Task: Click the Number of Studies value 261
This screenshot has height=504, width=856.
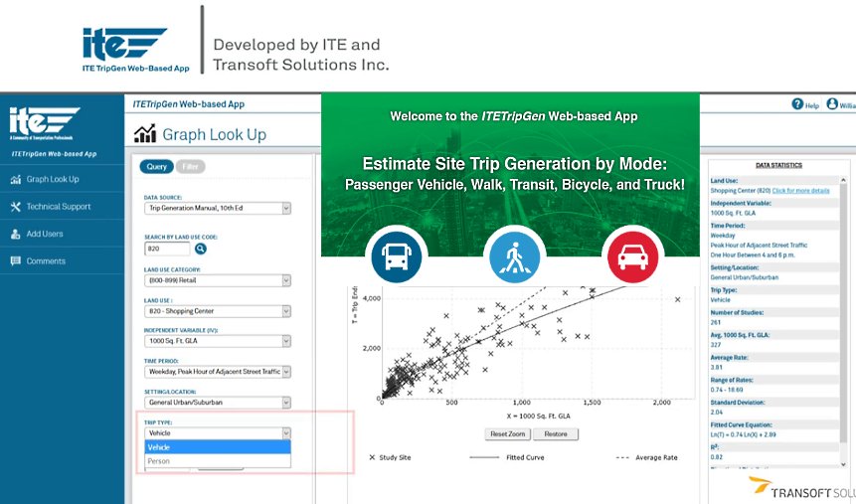Action: [x=716, y=322]
